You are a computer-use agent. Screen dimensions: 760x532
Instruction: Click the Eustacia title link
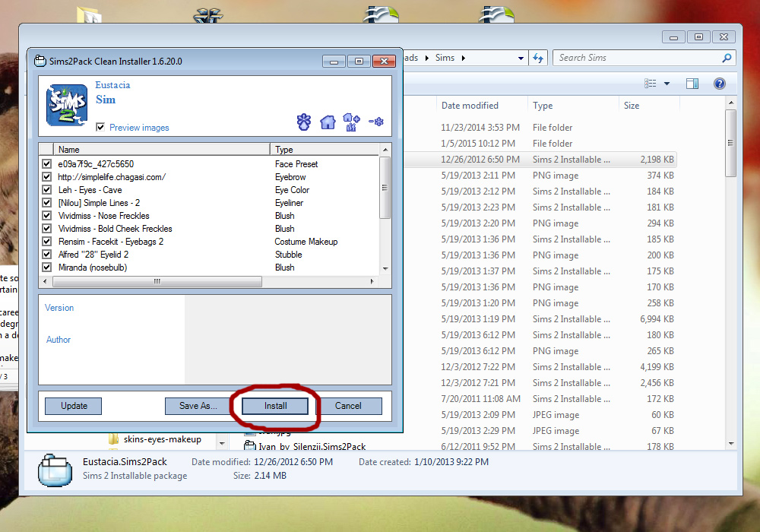[112, 85]
